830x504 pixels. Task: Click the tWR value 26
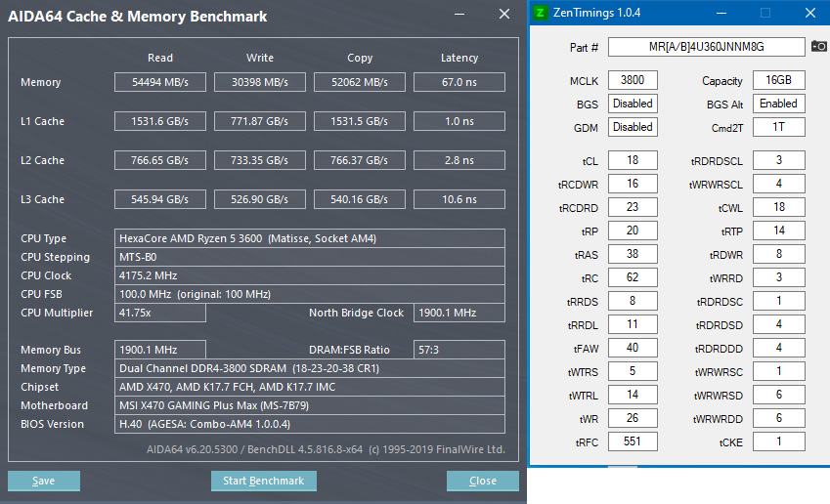pyautogui.click(x=633, y=418)
